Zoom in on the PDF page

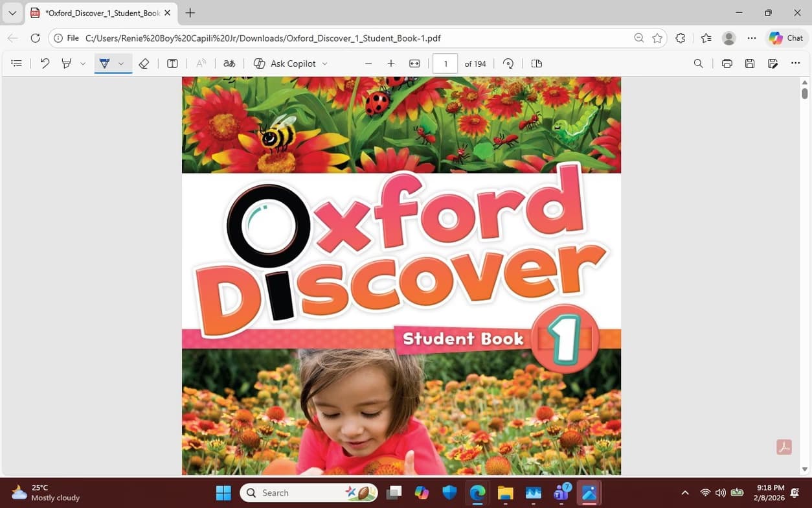390,63
